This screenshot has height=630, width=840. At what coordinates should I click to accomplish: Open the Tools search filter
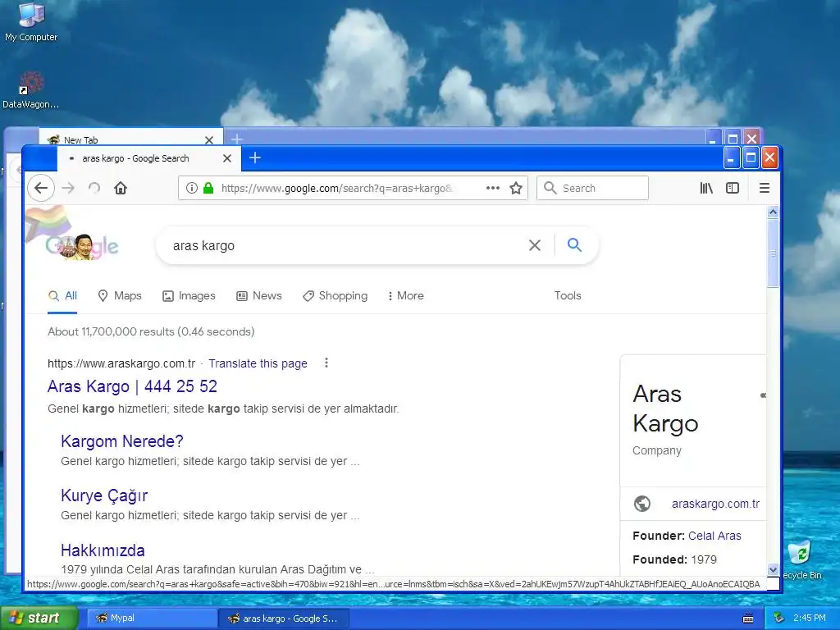pos(568,295)
